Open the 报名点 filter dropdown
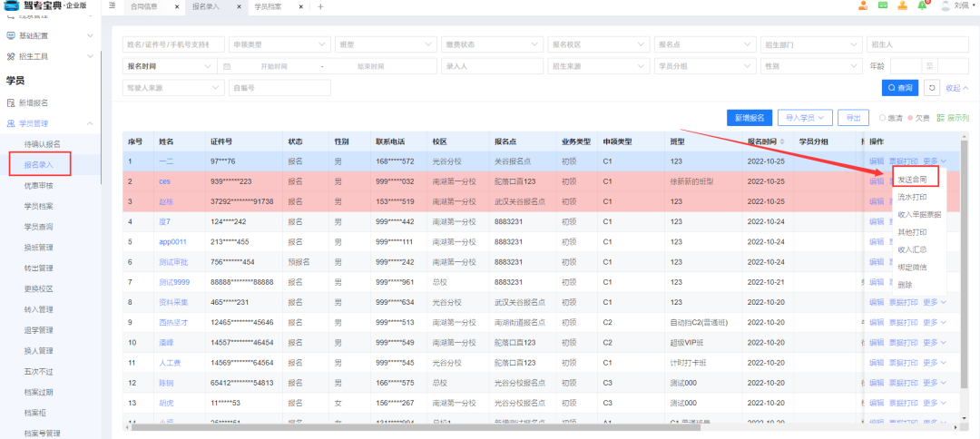980x439 pixels. [704, 45]
